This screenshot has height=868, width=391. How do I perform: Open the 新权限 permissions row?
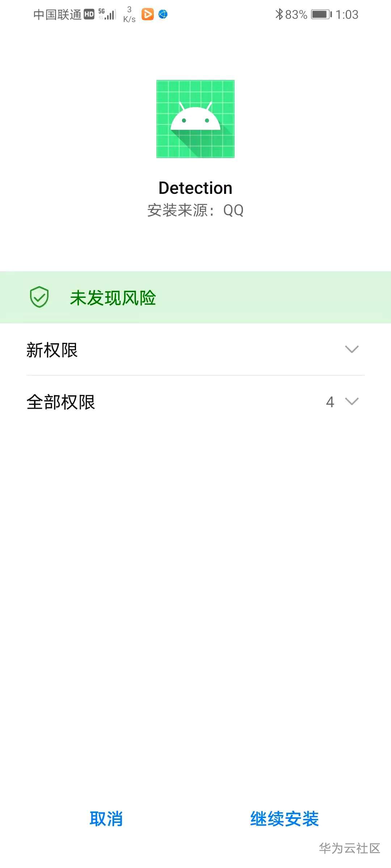pyautogui.click(x=195, y=350)
